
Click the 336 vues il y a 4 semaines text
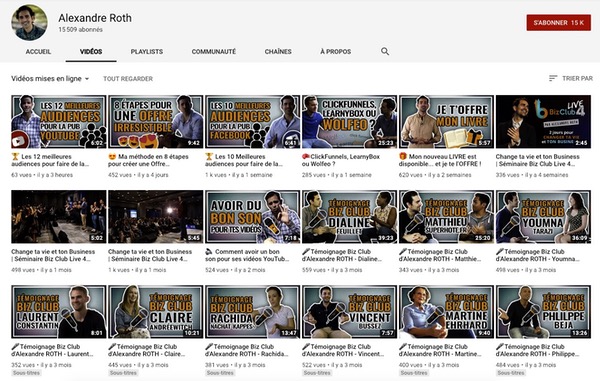point(532,175)
